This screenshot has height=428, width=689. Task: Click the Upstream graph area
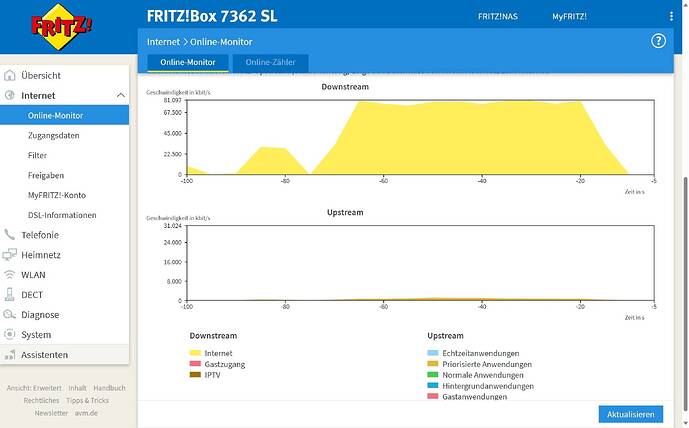421,263
